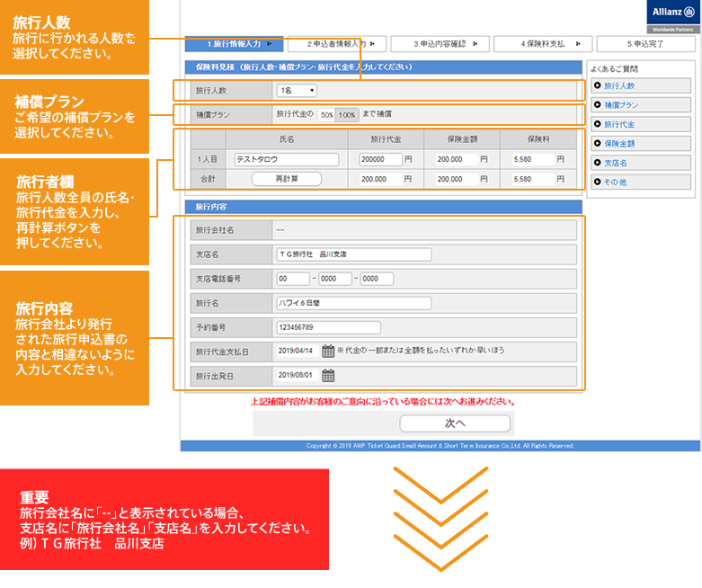Image resolution: width=702 pixels, height=588 pixels.
Task: Click arrow icon beside 旅行代金 FAQ
Action: (x=597, y=124)
